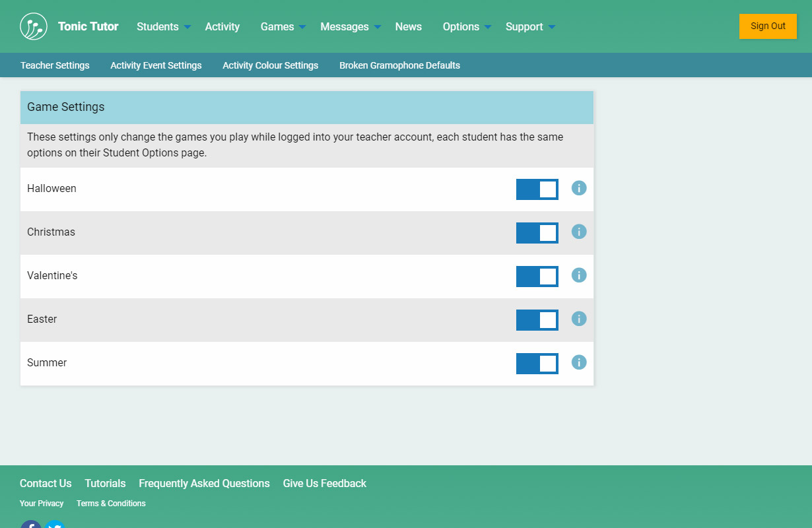812x528 pixels.
Task: Open the Games dropdown menu
Action: click(283, 26)
